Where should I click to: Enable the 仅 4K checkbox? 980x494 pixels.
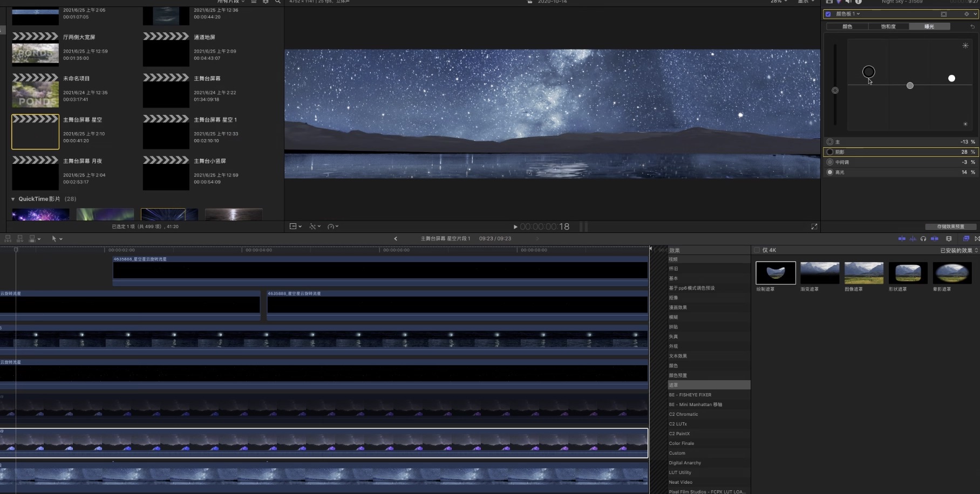pos(757,250)
